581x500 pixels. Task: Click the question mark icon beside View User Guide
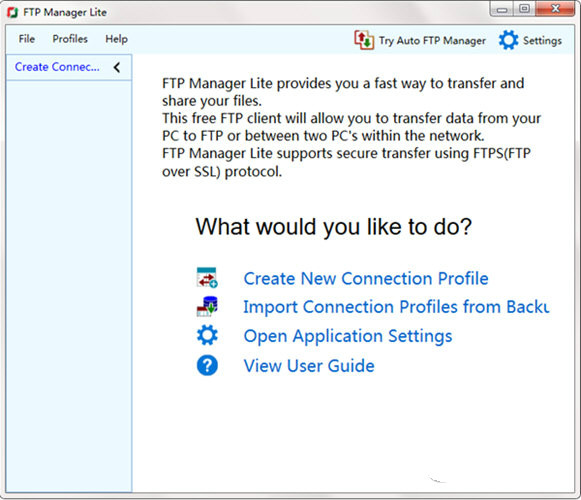click(207, 365)
